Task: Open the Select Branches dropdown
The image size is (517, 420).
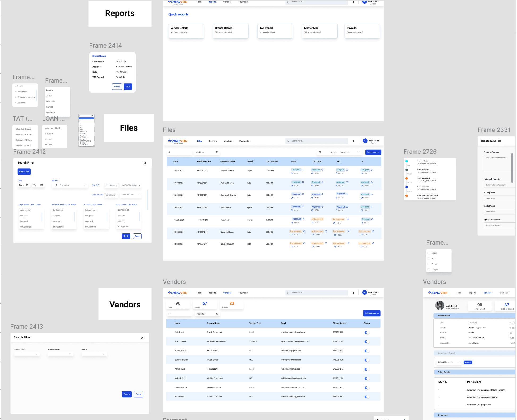Action: click(449, 362)
